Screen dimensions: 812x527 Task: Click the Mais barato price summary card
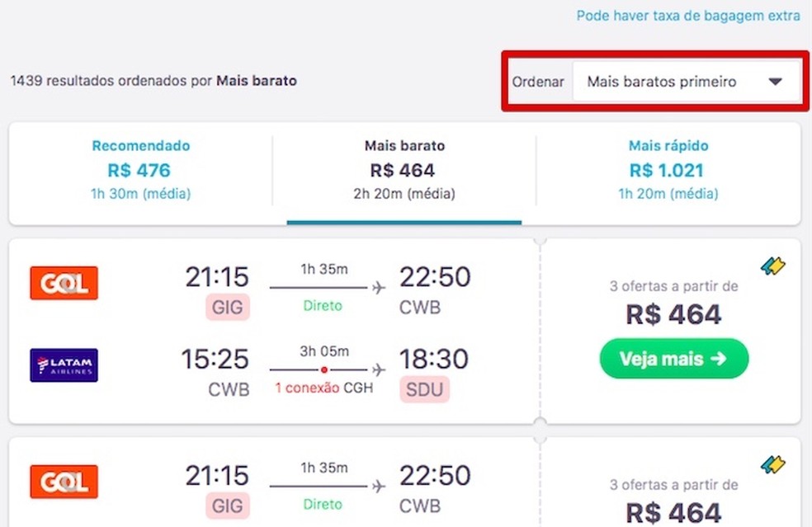coord(404,169)
